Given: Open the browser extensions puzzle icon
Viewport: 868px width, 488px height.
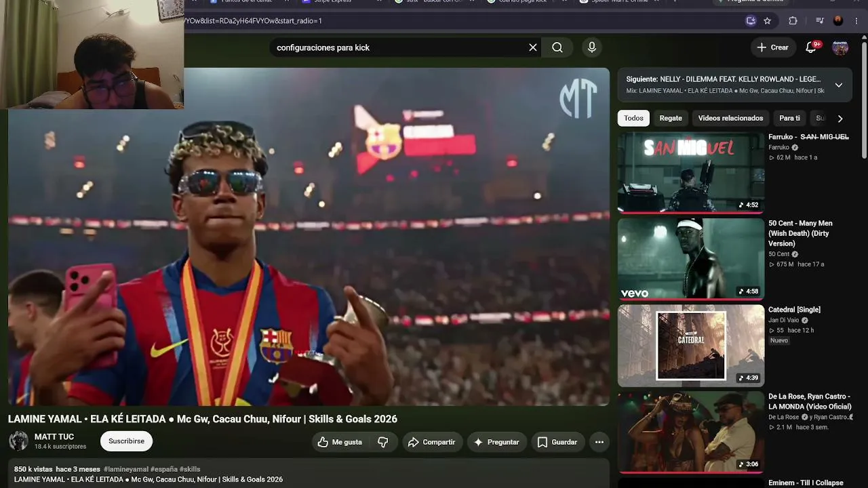Looking at the screenshot, I should 793,21.
